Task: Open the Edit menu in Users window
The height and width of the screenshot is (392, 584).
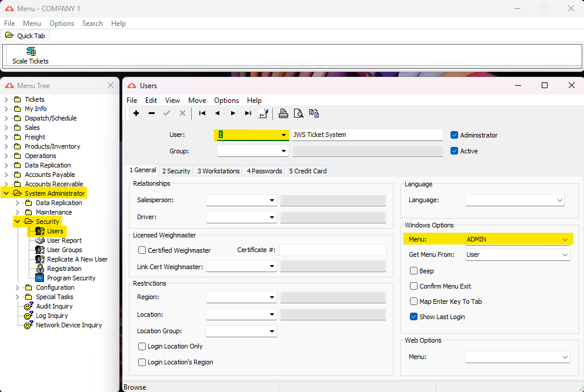Action: point(151,100)
